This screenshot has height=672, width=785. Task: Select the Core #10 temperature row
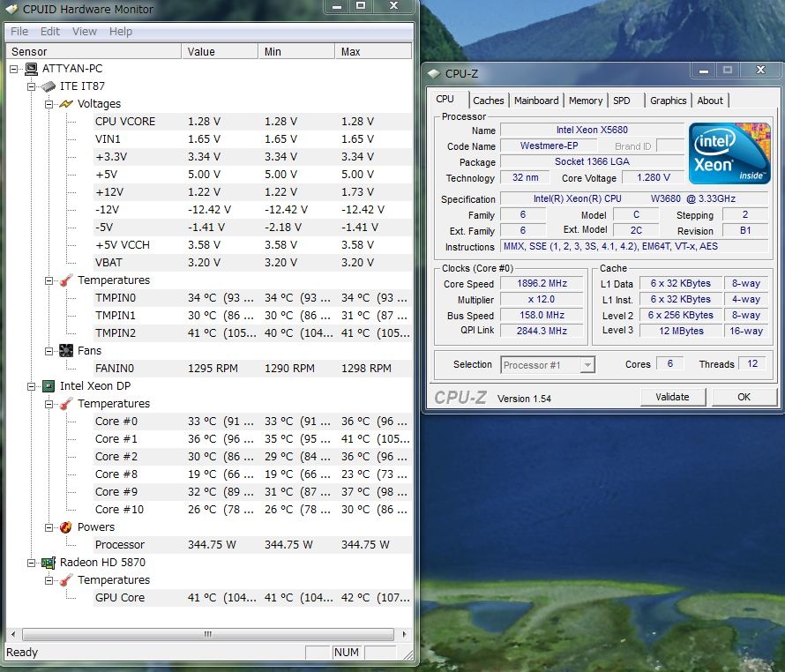[x=252, y=510]
